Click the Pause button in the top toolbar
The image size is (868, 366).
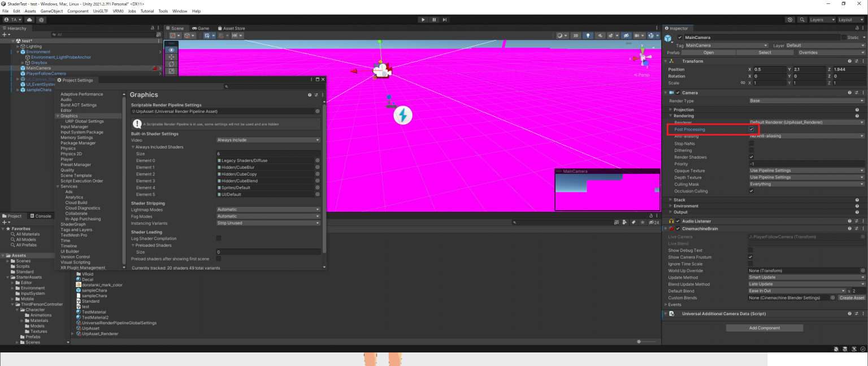point(433,19)
